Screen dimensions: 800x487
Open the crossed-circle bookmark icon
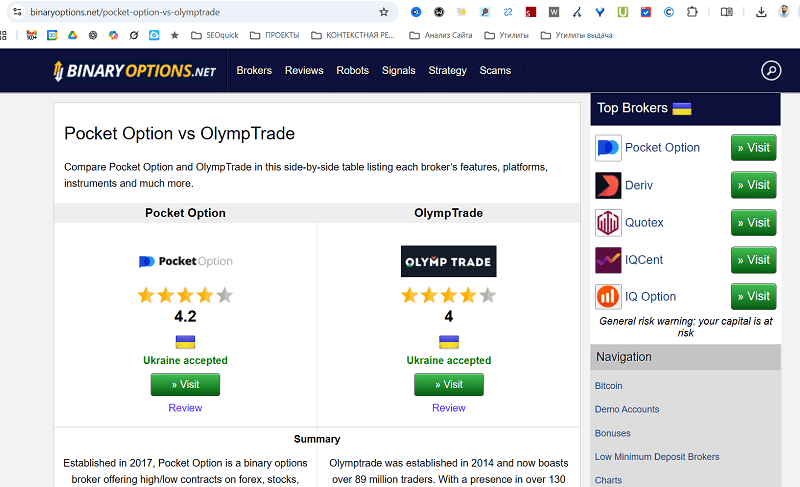pos(134,35)
